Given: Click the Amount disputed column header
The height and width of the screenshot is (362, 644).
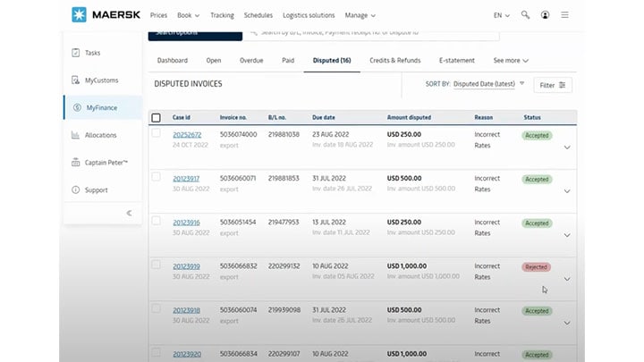Looking at the screenshot, I should 409,117.
